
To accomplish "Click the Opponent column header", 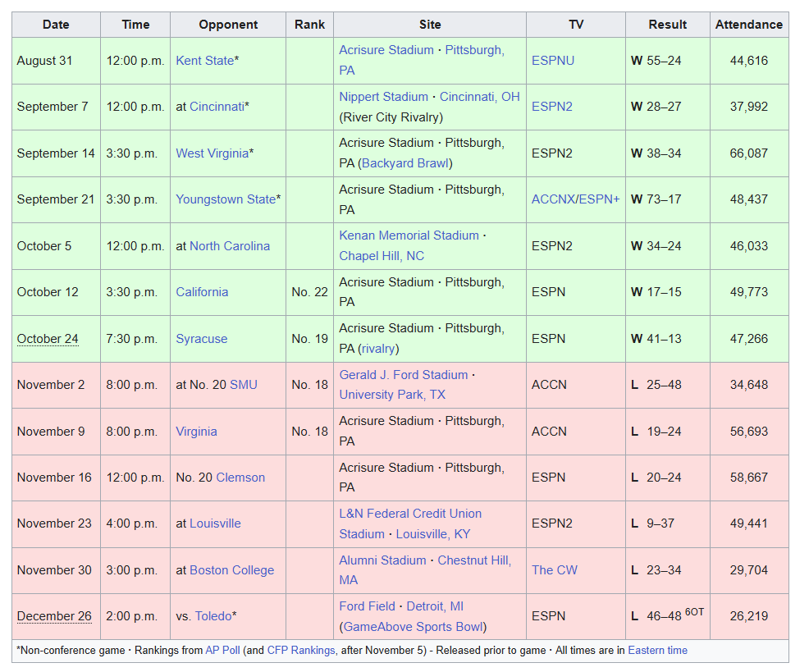I will (228, 25).
